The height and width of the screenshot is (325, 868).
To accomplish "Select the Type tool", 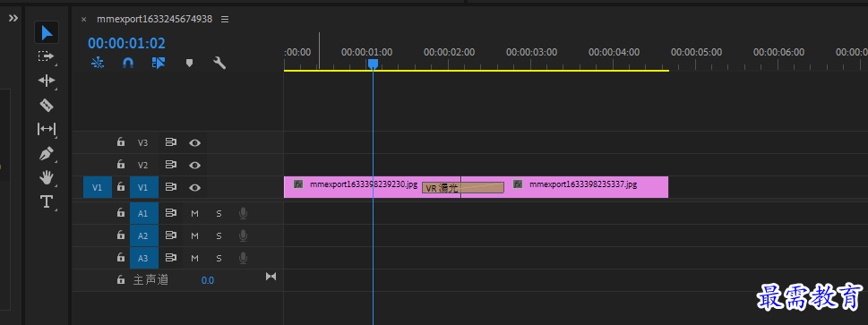I will [47, 201].
